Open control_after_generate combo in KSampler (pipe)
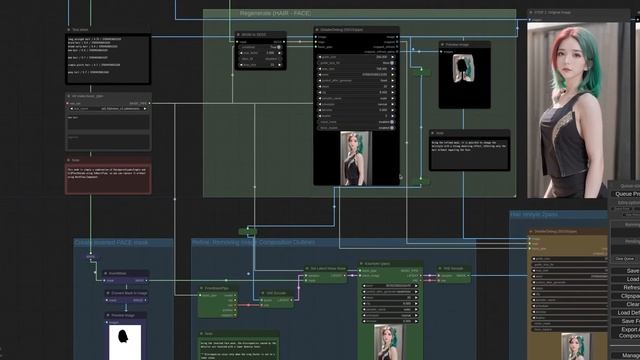 (390, 292)
